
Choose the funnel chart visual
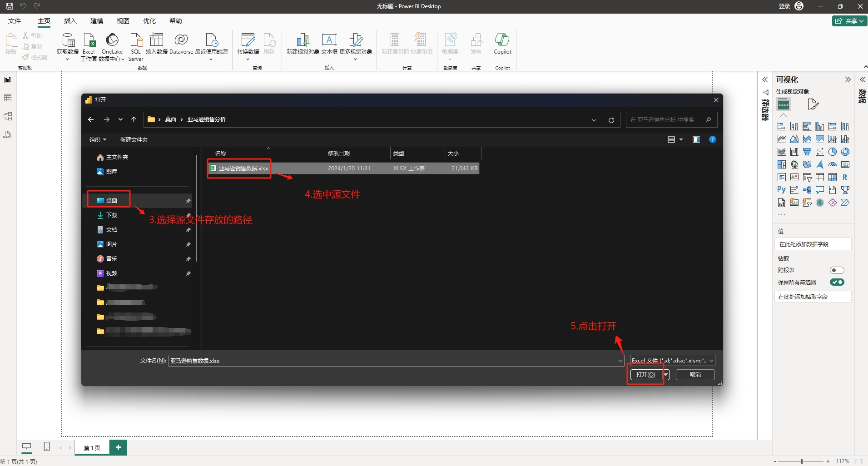click(807, 152)
